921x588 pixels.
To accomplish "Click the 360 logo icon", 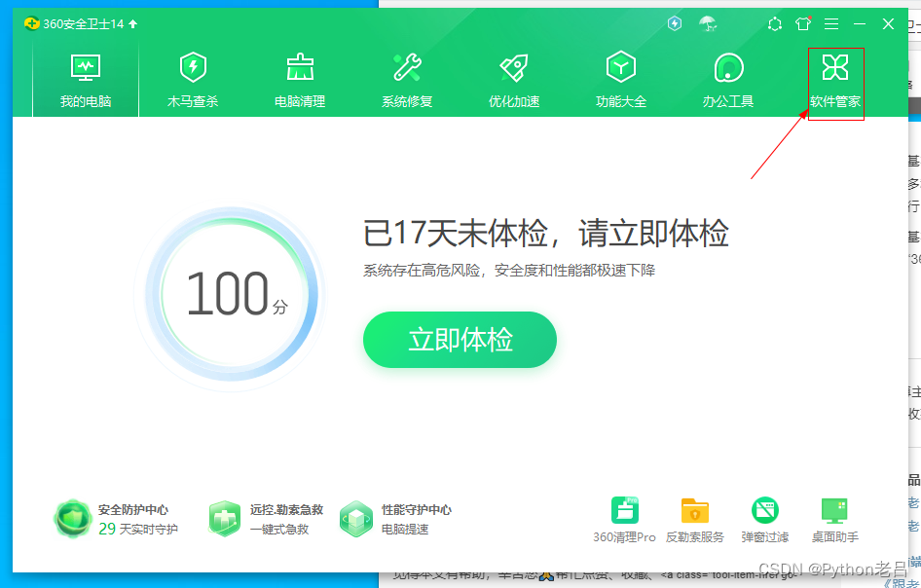I will tap(32, 23).
